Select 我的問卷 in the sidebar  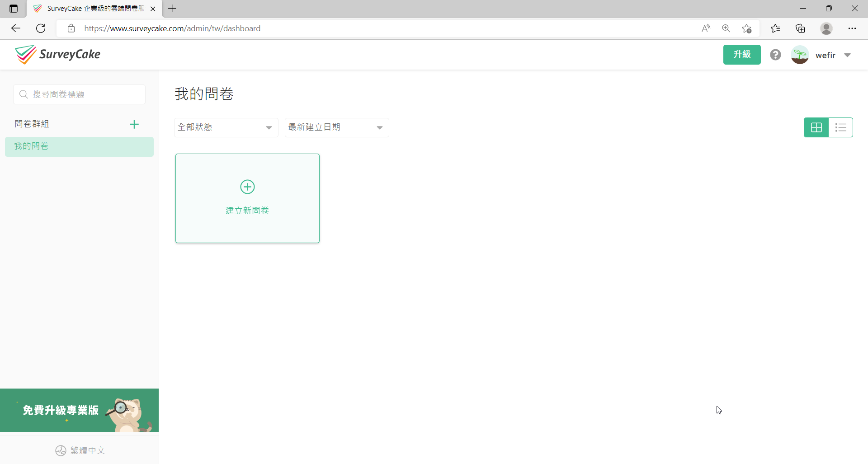click(79, 146)
